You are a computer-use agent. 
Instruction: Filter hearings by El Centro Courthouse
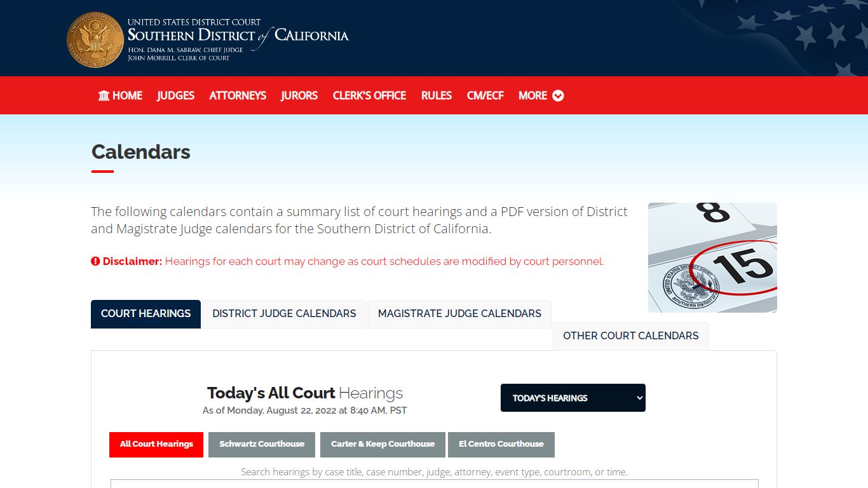pyautogui.click(x=501, y=444)
